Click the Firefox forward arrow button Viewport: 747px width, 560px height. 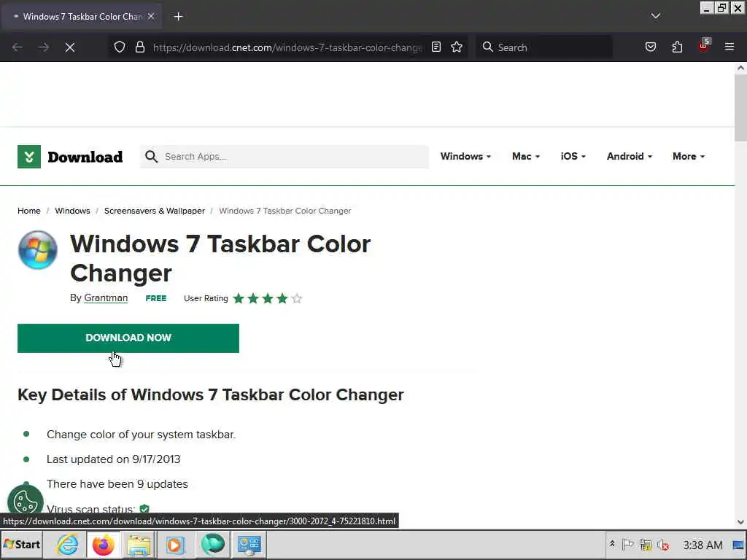pyautogui.click(x=43, y=47)
